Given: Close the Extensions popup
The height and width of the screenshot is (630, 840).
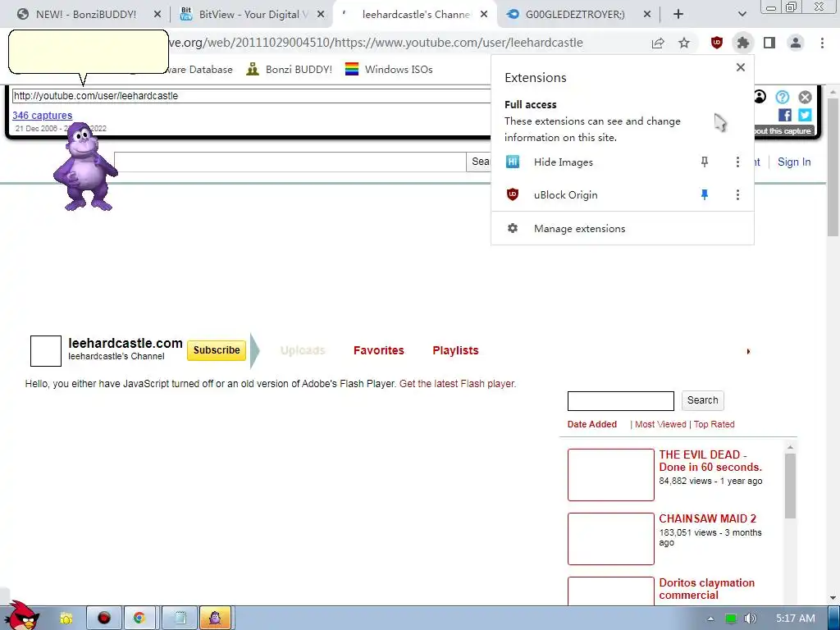Looking at the screenshot, I should pos(741,67).
